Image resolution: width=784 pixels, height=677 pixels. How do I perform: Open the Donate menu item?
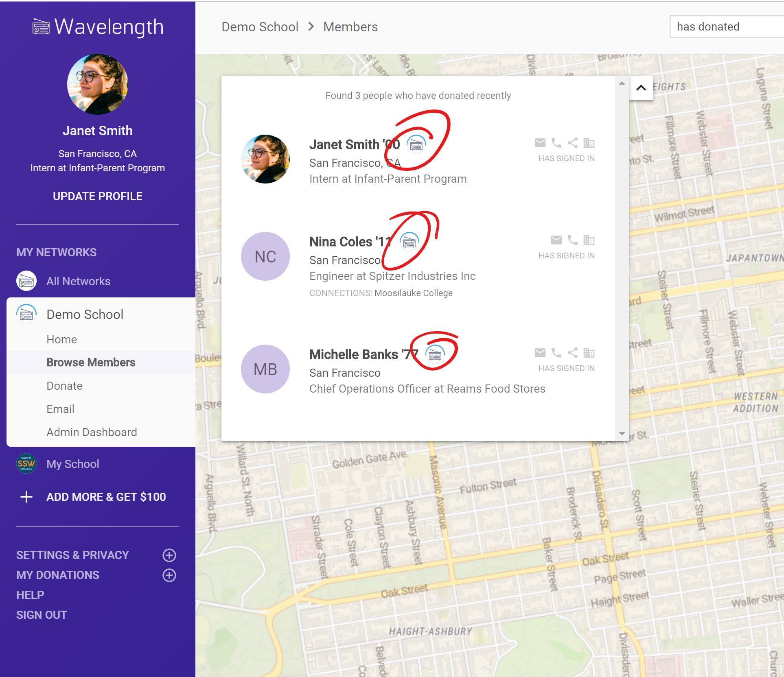point(65,386)
